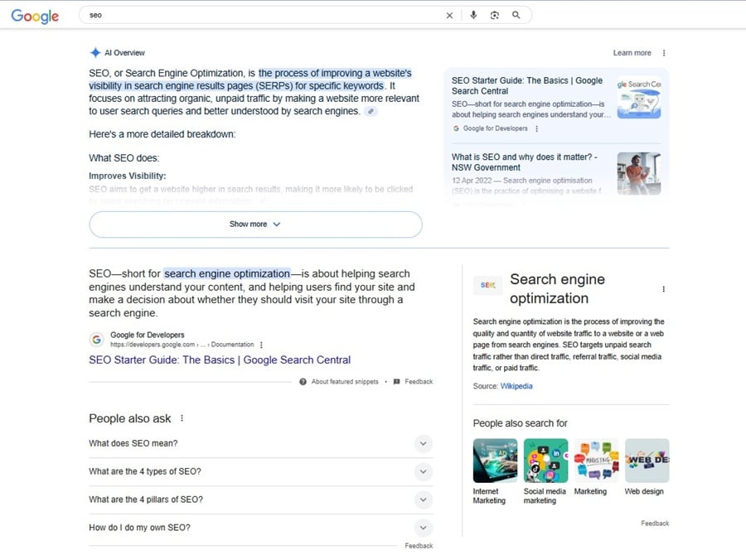Screen dimensions: 746x560
Task: Click the About featured snippets help icon
Action: point(303,381)
